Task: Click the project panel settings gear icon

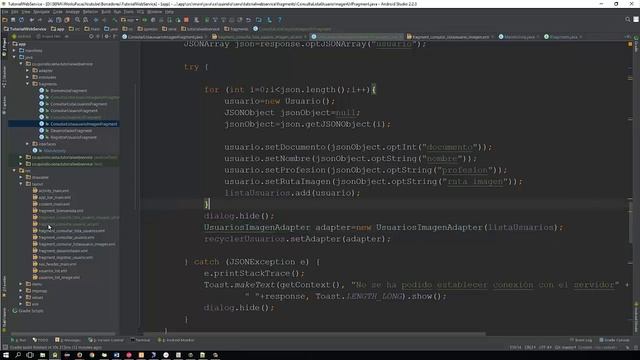Action: tap(106, 36)
